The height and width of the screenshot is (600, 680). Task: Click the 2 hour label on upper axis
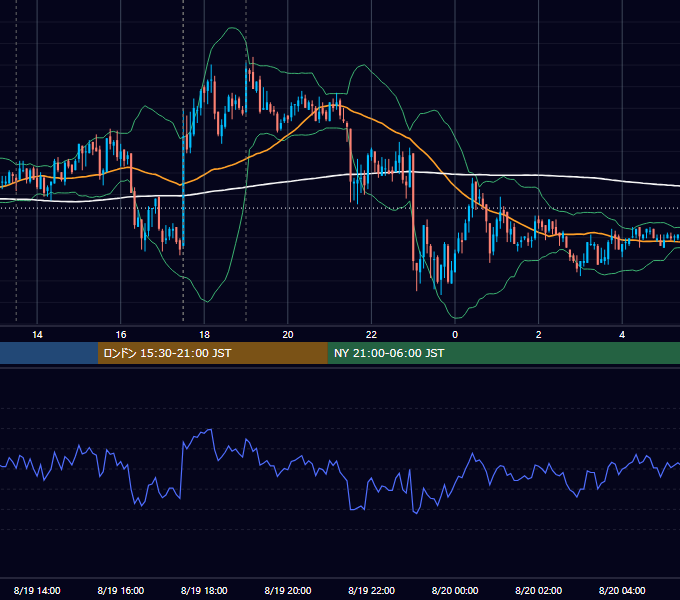539,335
